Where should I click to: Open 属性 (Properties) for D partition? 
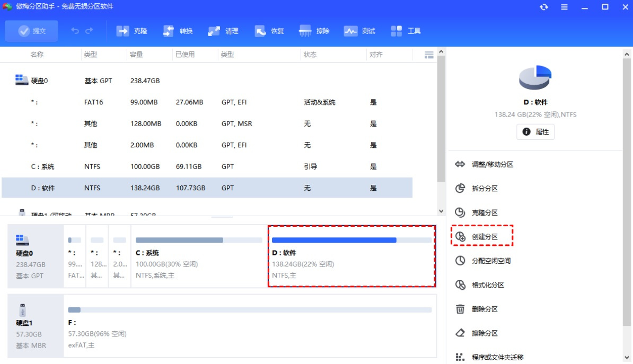click(535, 132)
